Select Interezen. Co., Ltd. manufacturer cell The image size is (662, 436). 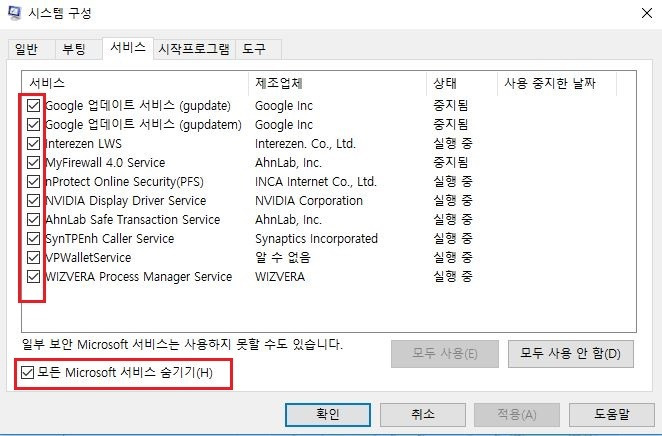(305, 144)
